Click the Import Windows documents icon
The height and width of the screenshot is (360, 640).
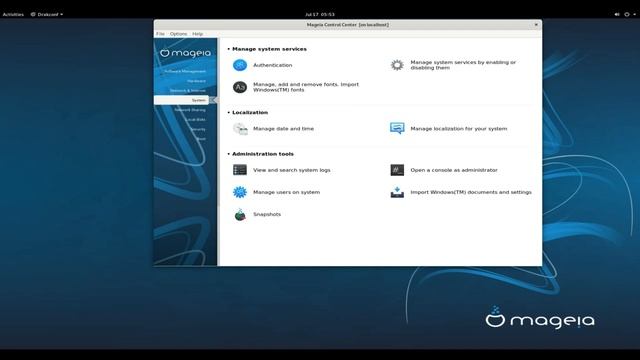[x=397, y=192]
